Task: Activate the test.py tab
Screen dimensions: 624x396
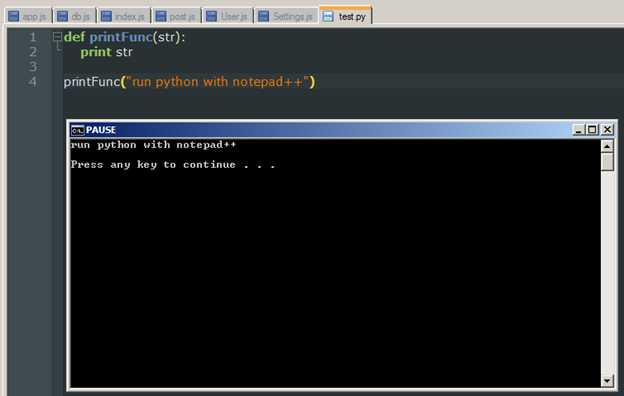Action: [345, 16]
